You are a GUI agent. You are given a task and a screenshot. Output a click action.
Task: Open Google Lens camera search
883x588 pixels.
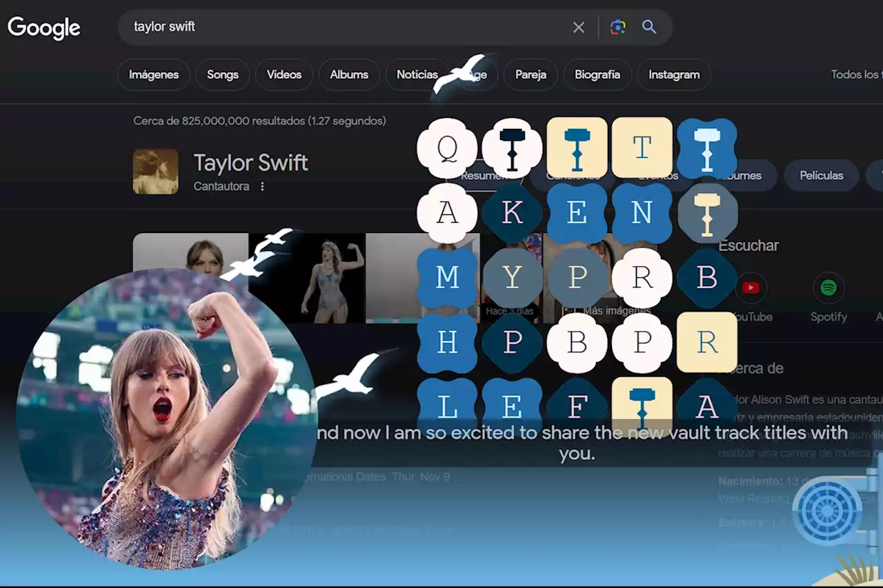618,27
